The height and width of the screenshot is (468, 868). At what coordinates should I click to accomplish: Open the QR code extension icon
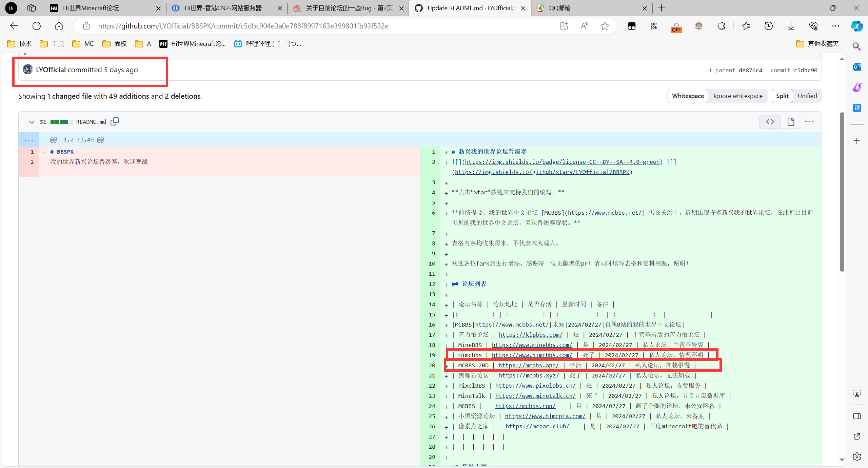[654, 26]
